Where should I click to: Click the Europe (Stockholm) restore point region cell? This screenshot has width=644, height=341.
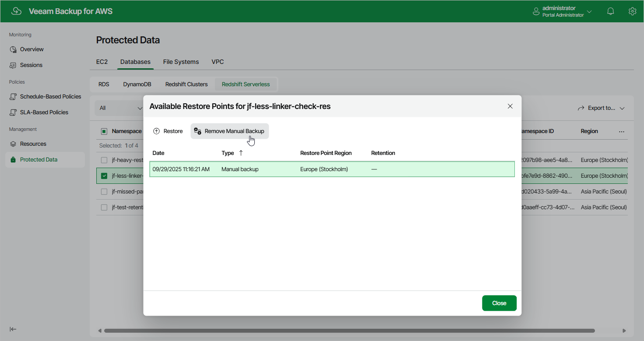pos(324,169)
